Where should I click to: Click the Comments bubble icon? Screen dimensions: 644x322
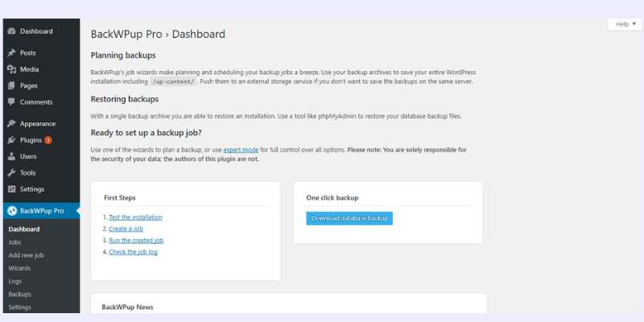tap(11, 102)
